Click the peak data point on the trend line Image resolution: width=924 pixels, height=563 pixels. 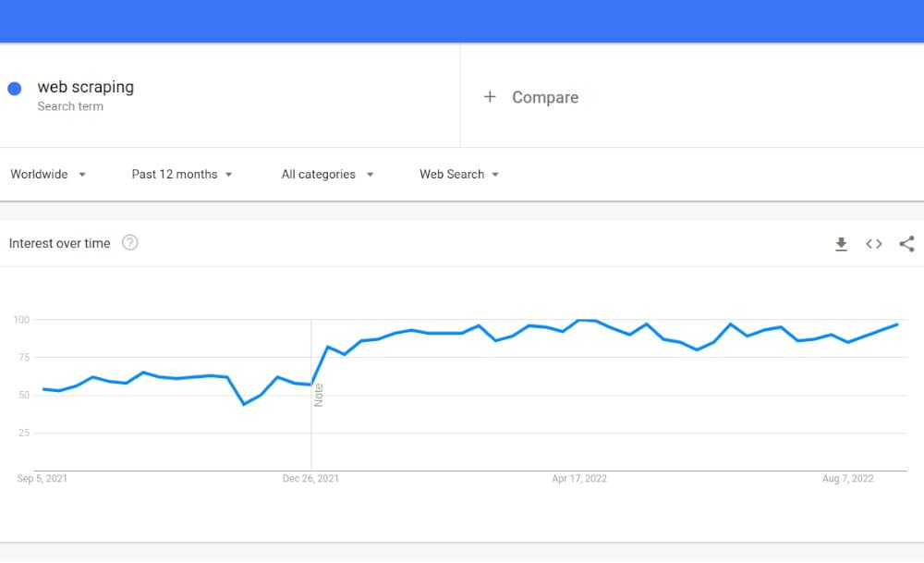click(586, 320)
